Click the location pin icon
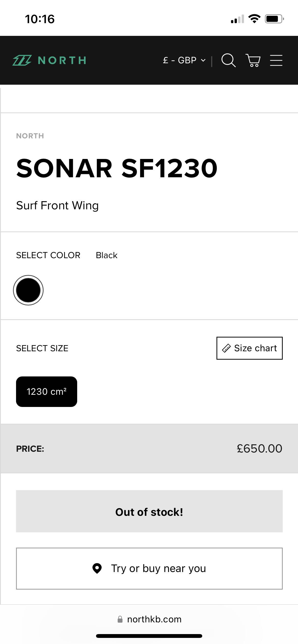The height and width of the screenshot is (644, 298). click(x=97, y=568)
